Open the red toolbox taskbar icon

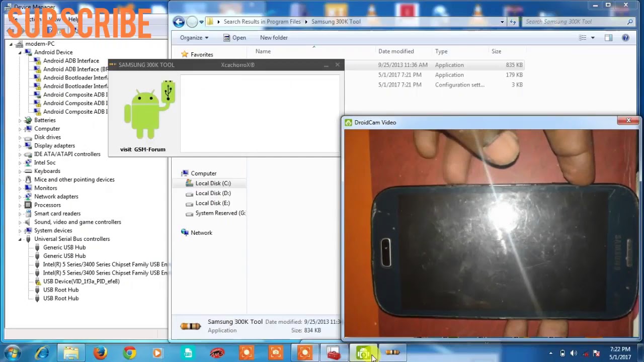click(x=334, y=353)
